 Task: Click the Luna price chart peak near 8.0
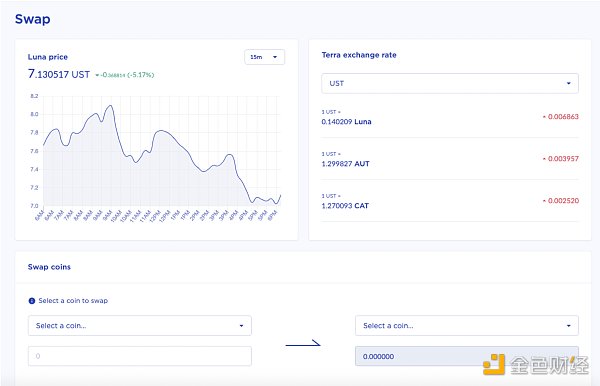pos(110,106)
